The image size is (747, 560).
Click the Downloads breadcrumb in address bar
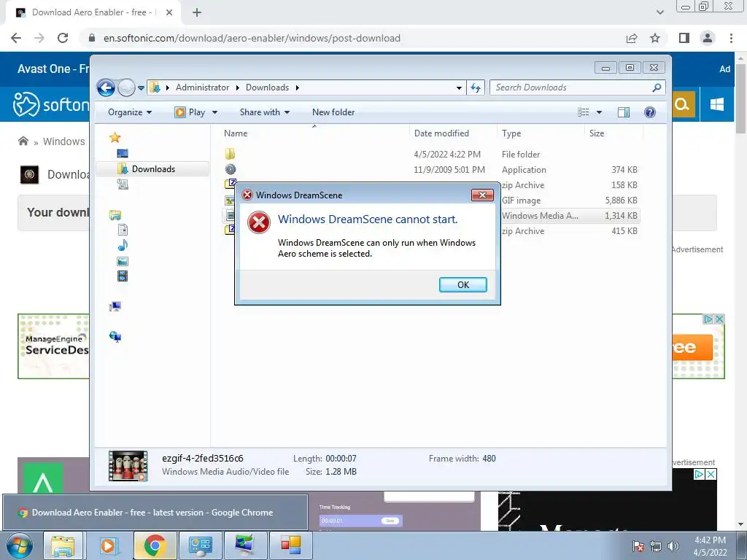click(267, 87)
